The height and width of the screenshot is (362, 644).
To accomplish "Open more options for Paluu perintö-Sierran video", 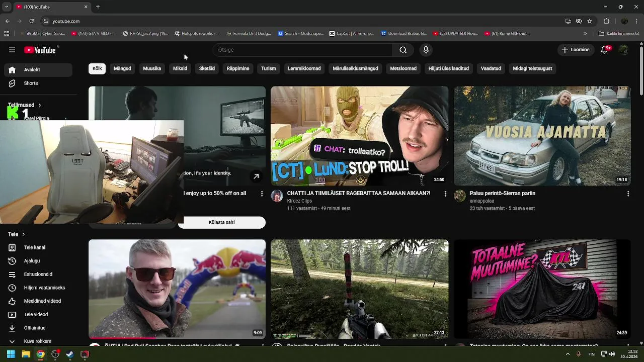I will pyautogui.click(x=628, y=194).
